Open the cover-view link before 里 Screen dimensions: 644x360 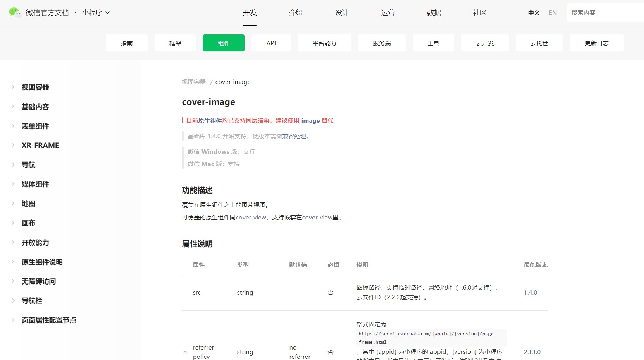(x=317, y=218)
